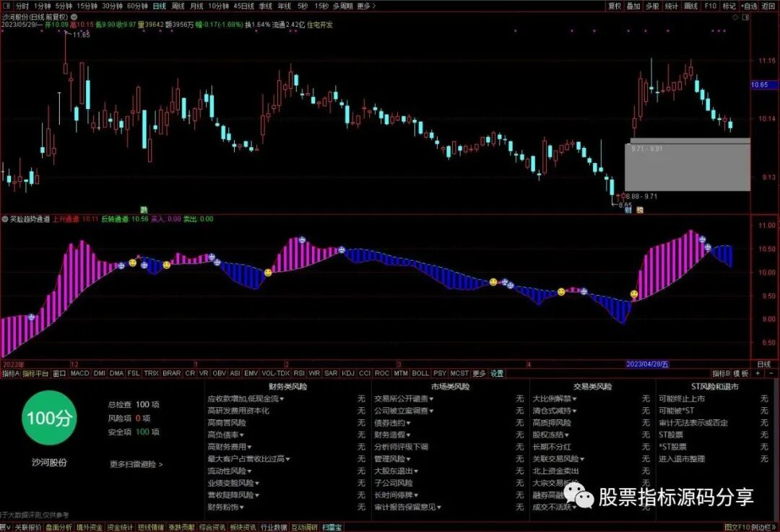The height and width of the screenshot is (532, 780).
Task: Toggle the 多股 multi-stock view
Action: (x=652, y=6)
